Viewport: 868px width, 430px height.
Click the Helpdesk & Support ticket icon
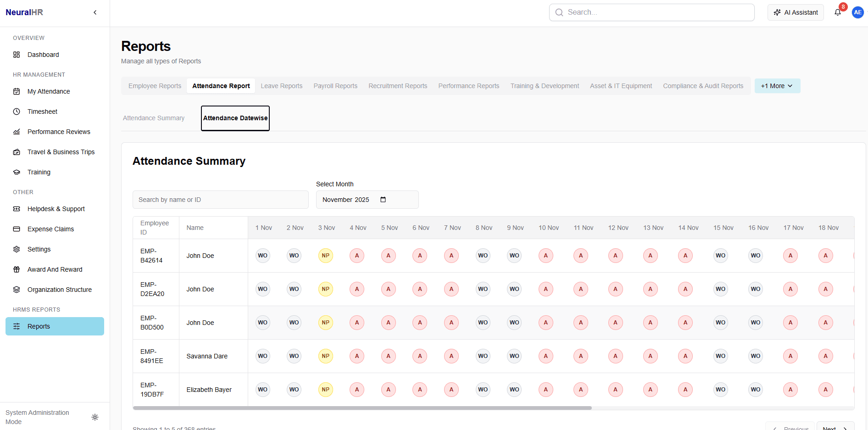[x=17, y=209]
